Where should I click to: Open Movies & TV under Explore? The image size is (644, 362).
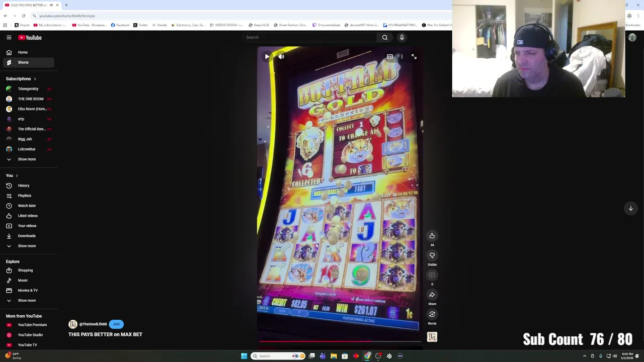coord(28,291)
